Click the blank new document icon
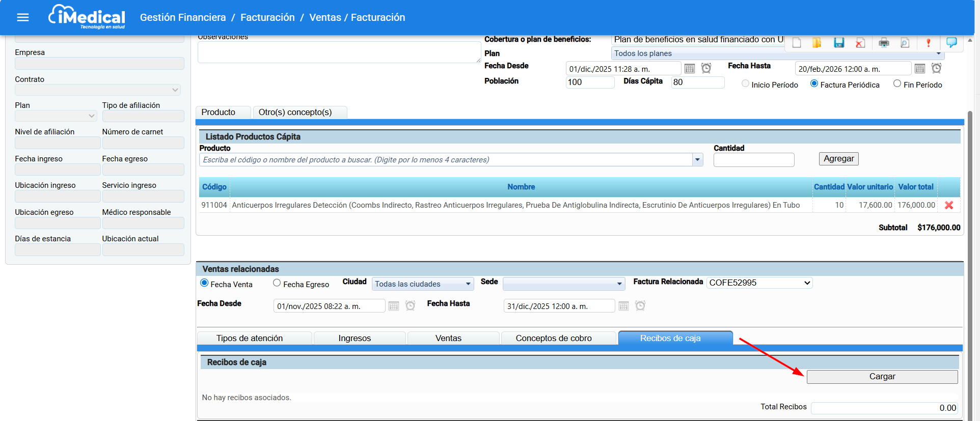This screenshot has height=421, width=980. tap(797, 43)
